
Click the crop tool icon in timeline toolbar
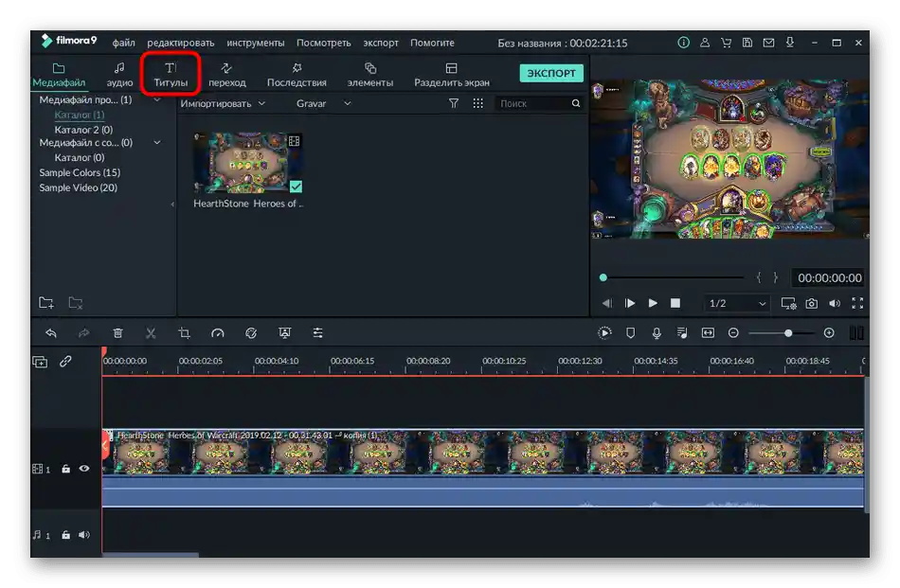184,333
